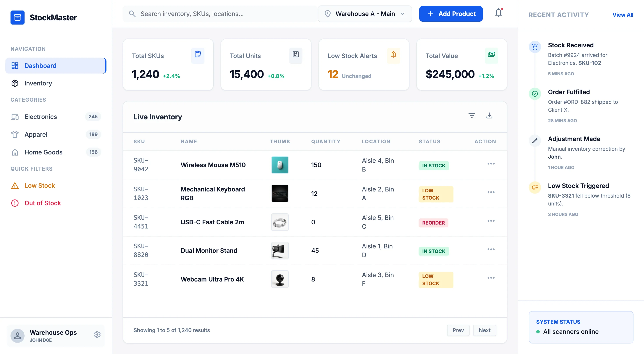
Task: Click the download export icon in Live Inventory
Action: 489,115
